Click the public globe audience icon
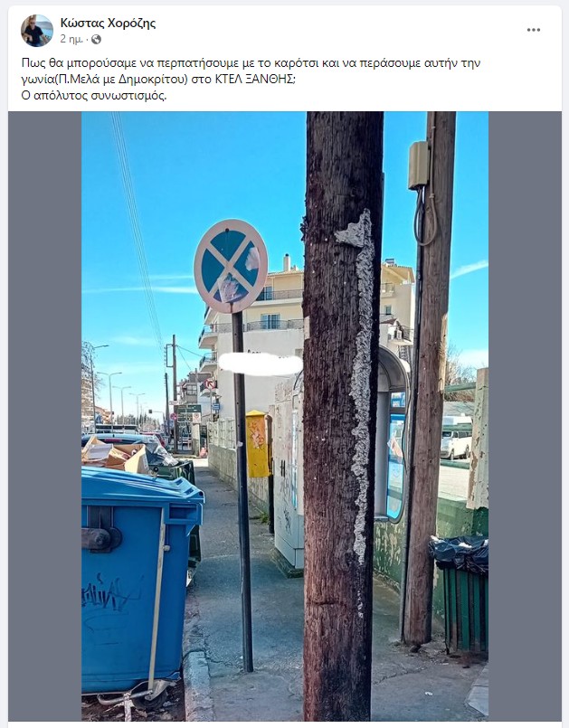This screenshot has width=569, height=728. point(96,40)
